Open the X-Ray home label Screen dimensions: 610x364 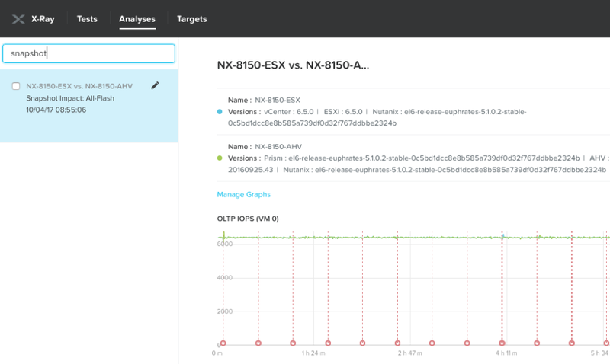[x=43, y=19]
